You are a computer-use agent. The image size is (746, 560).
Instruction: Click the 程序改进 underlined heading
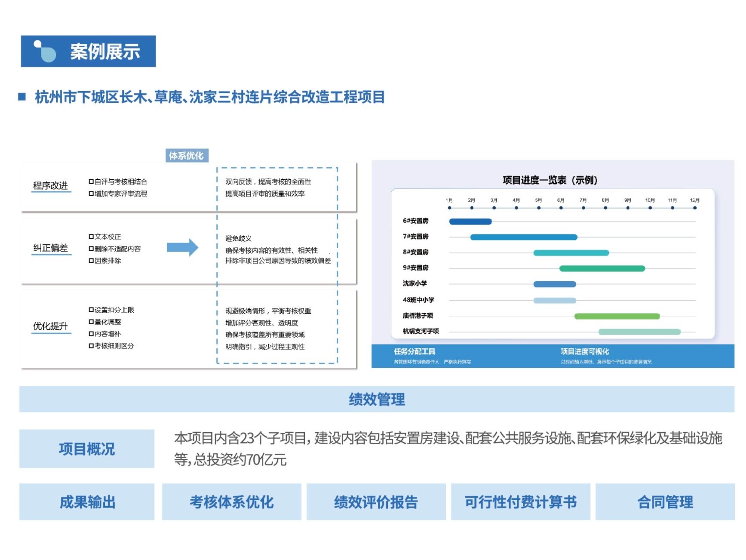[x=51, y=186]
